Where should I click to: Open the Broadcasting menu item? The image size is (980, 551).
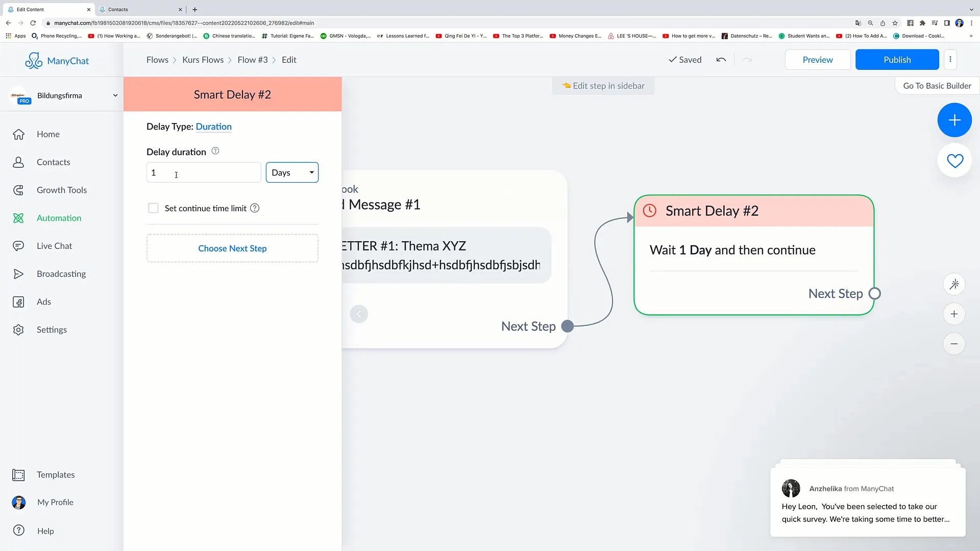[x=61, y=274]
